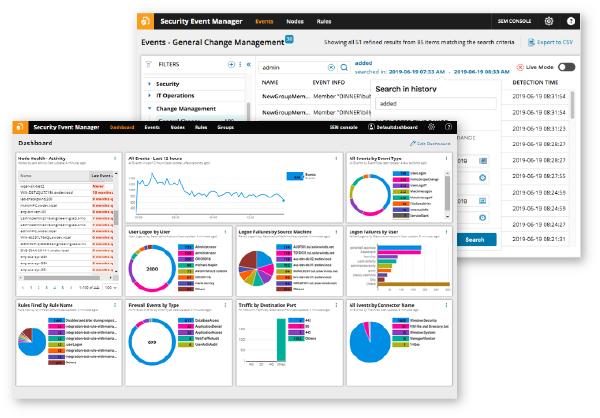
Task: Switch to Rules tab in Events window
Action: [x=324, y=21]
